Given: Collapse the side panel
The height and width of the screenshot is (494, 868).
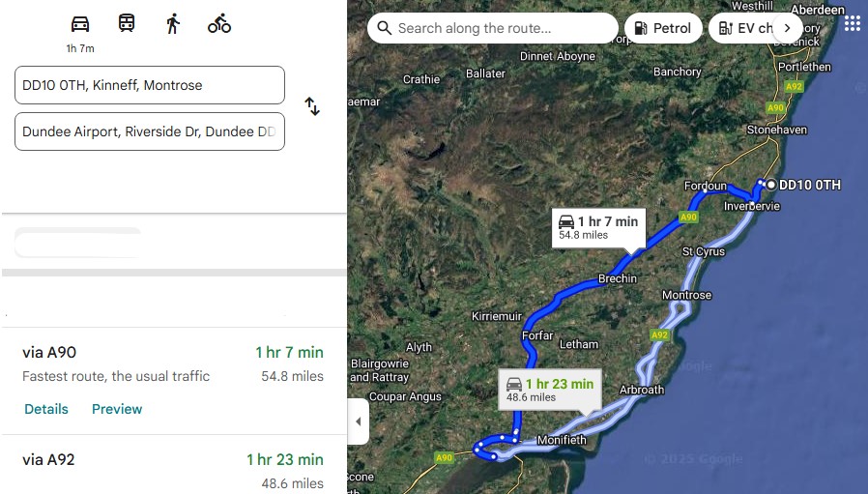Looking at the screenshot, I should point(358,421).
